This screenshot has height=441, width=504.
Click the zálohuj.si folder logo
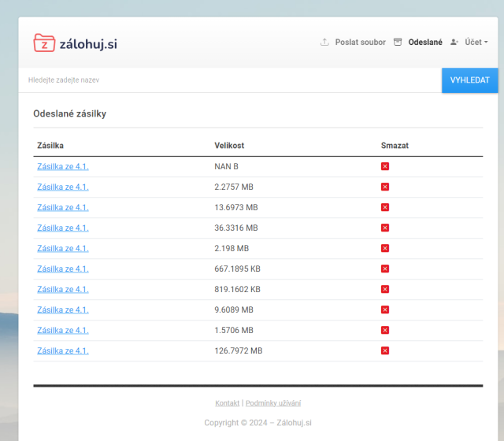click(x=44, y=43)
